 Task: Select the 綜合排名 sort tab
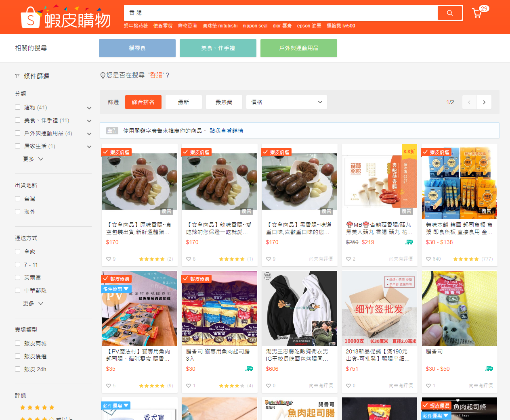[x=143, y=102]
